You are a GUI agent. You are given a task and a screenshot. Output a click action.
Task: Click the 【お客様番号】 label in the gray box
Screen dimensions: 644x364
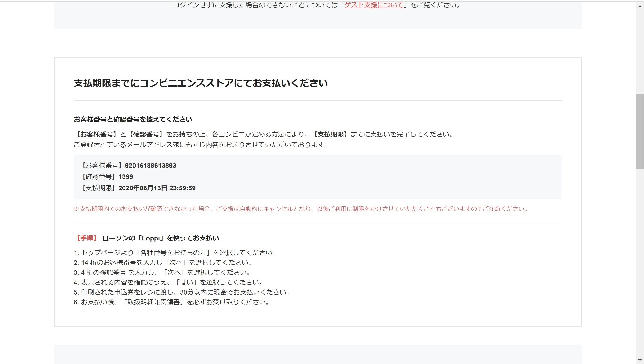102,165
